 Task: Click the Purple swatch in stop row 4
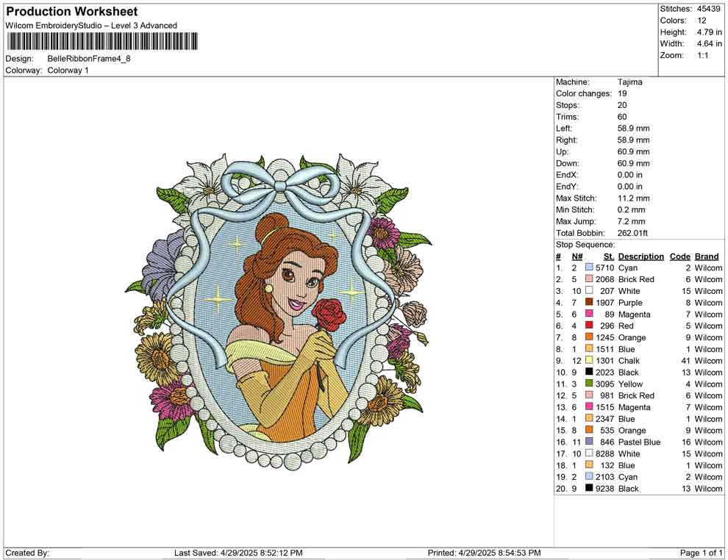[x=589, y=302]
